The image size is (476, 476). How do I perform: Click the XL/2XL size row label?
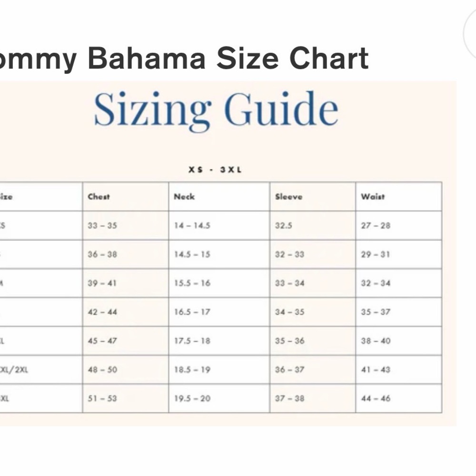coord(14,370)
